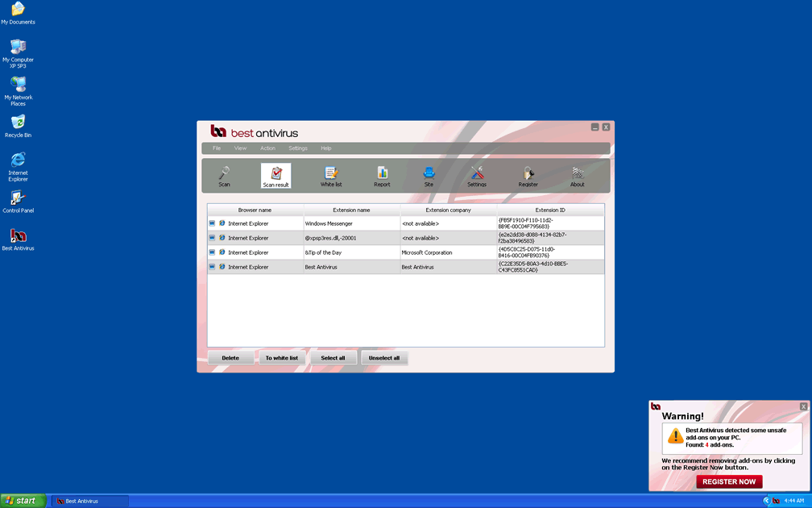Toggle checkbox for &Tip of the Day row
Image resolution: width=812 pixels, height=508 pixels.
click(x=213, y=252)
